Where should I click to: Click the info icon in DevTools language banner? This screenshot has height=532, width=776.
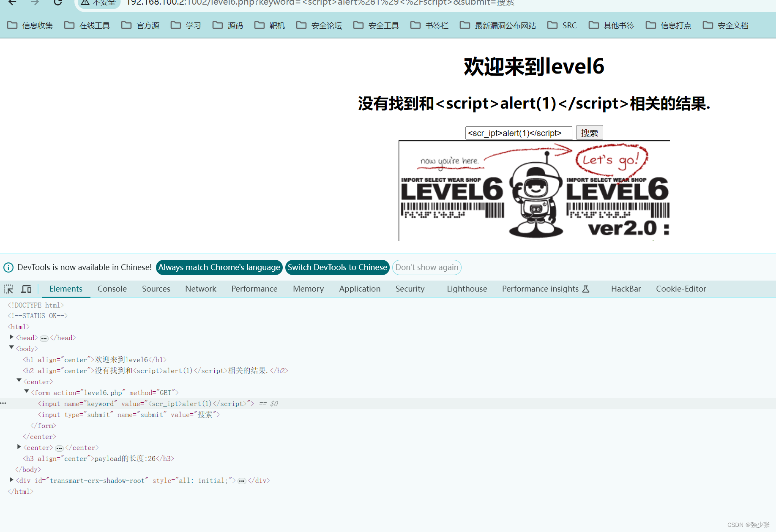pos(8,267)
